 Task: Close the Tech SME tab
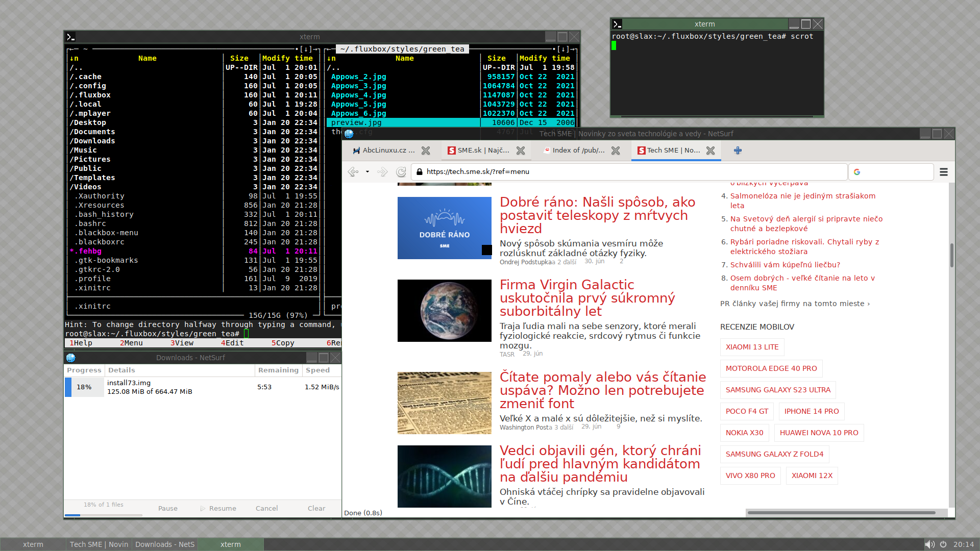[710, 151]
